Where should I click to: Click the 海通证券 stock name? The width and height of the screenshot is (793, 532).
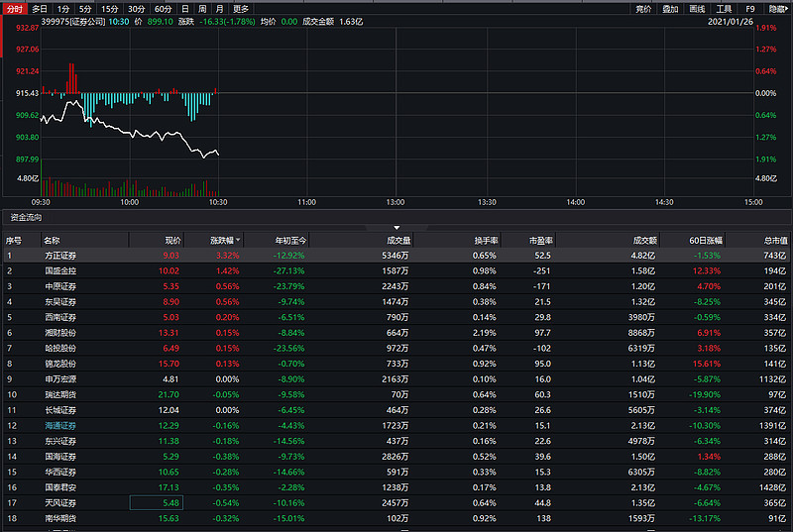pyautogui.click(x=58, y=425)
